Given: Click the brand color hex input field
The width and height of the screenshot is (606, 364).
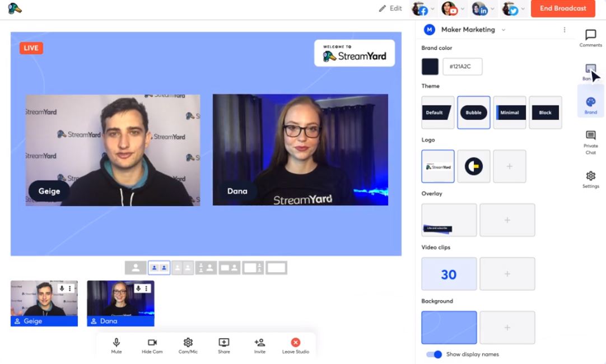Looking at the screenshot, I should click(x=462, y=67).
